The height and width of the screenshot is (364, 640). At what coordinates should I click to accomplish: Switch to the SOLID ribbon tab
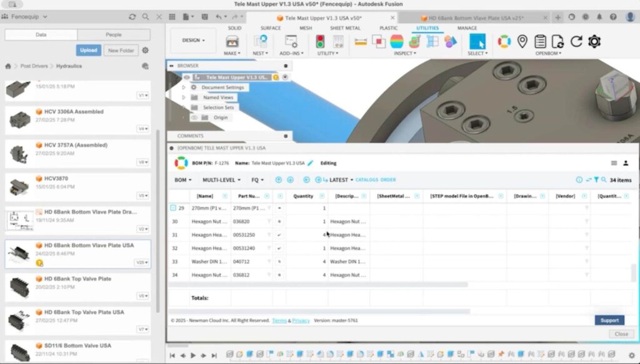pyautogui.click(x=234, y=28)
